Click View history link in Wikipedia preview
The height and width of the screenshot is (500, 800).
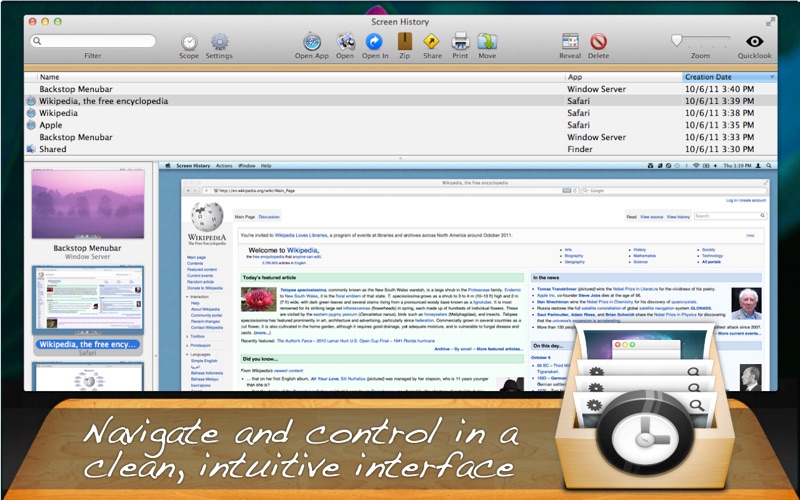[678, 217]
